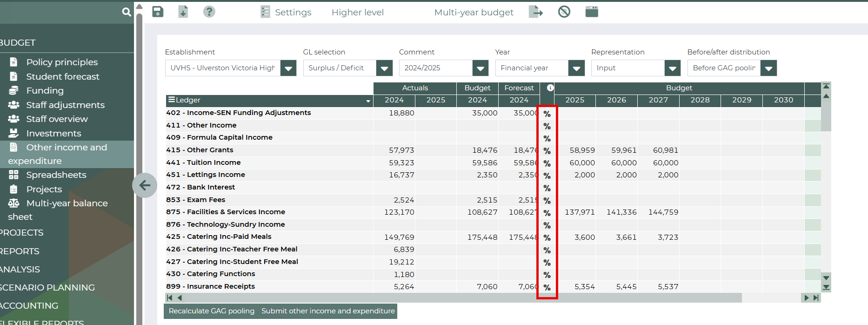Open the Representation dropdown
Viewport: 868px width, 325px height.
click(x=672, y=68)
